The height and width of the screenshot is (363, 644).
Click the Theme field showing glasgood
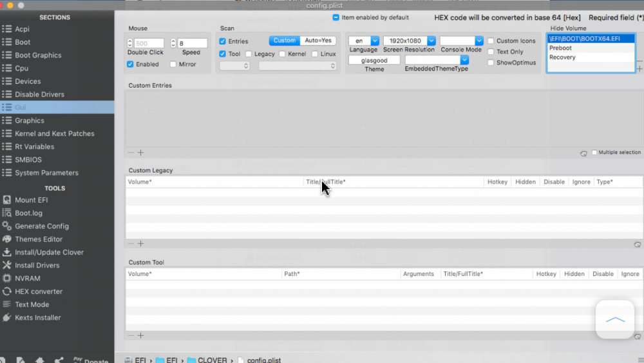tap(374, 60)
